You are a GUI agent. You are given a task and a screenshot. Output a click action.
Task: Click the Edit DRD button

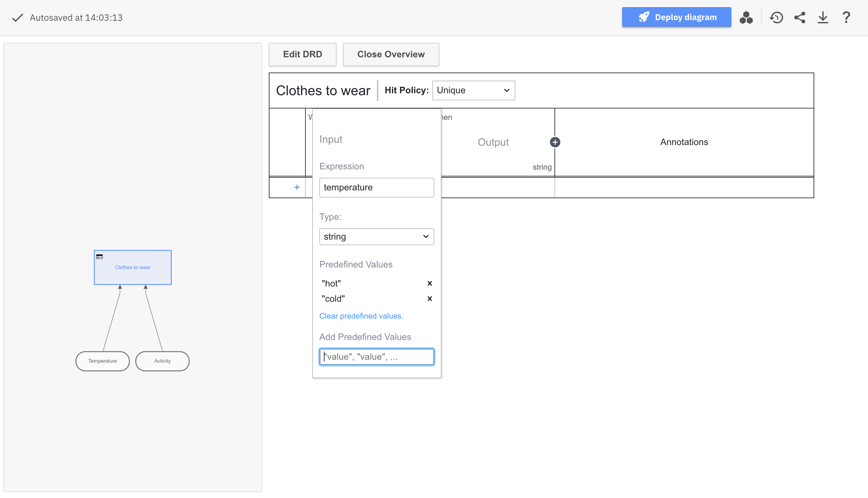pyautogui.click(x=303, y=54)
